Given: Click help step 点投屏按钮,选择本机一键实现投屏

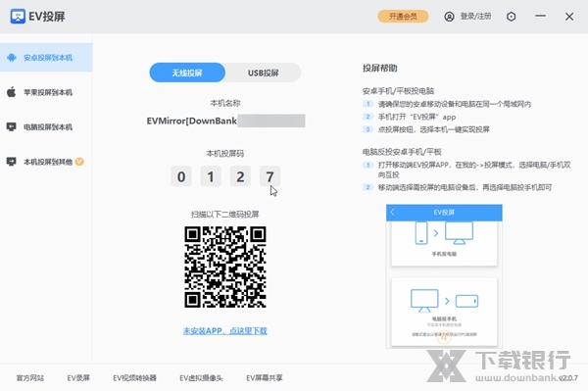Looking at the screenshot, I should (x=434, y=129).
